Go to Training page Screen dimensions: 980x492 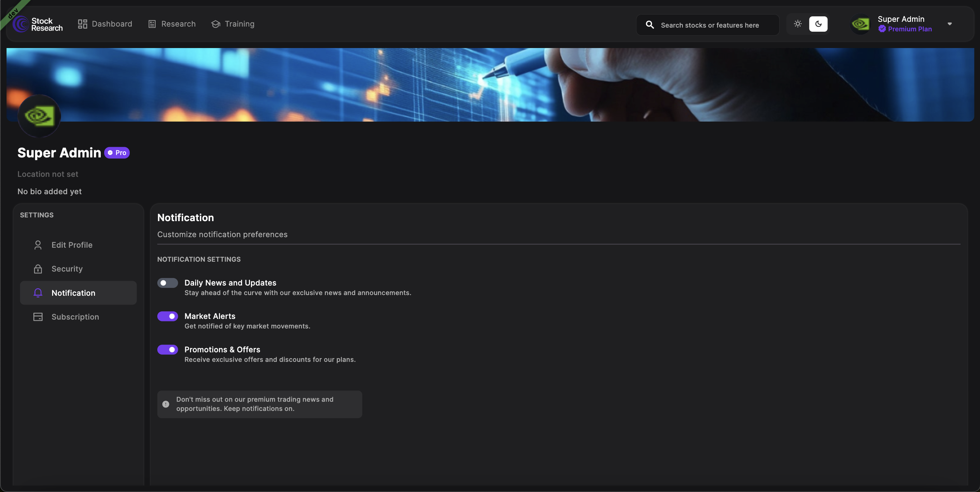(x=233, y=24)
